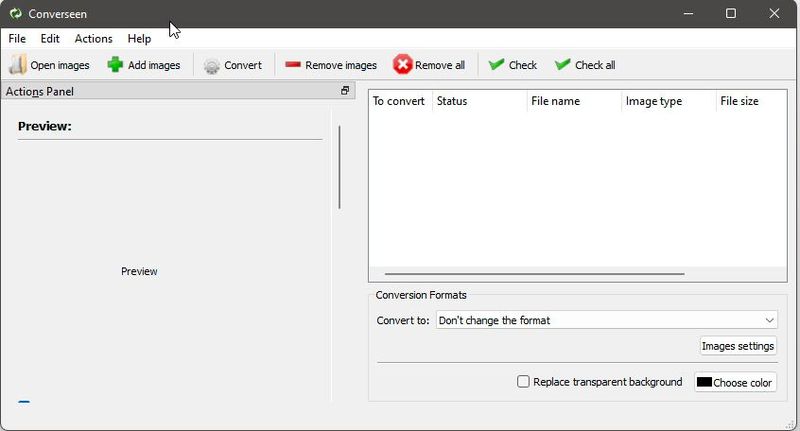Open the Edit menu

coord(50,39)
